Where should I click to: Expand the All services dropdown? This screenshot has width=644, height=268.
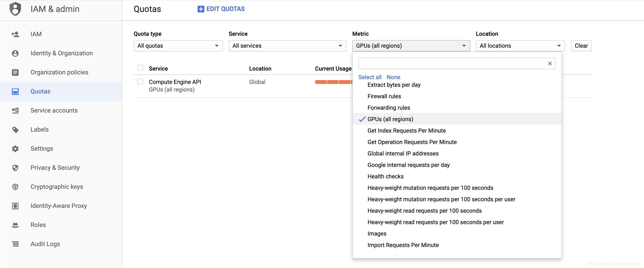287,46
